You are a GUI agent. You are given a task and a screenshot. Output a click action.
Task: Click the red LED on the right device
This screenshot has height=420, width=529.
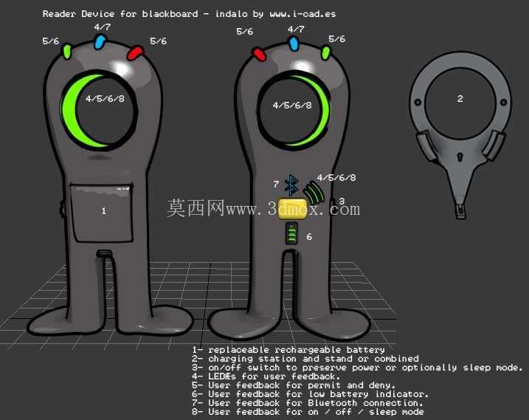click(259, 54)
